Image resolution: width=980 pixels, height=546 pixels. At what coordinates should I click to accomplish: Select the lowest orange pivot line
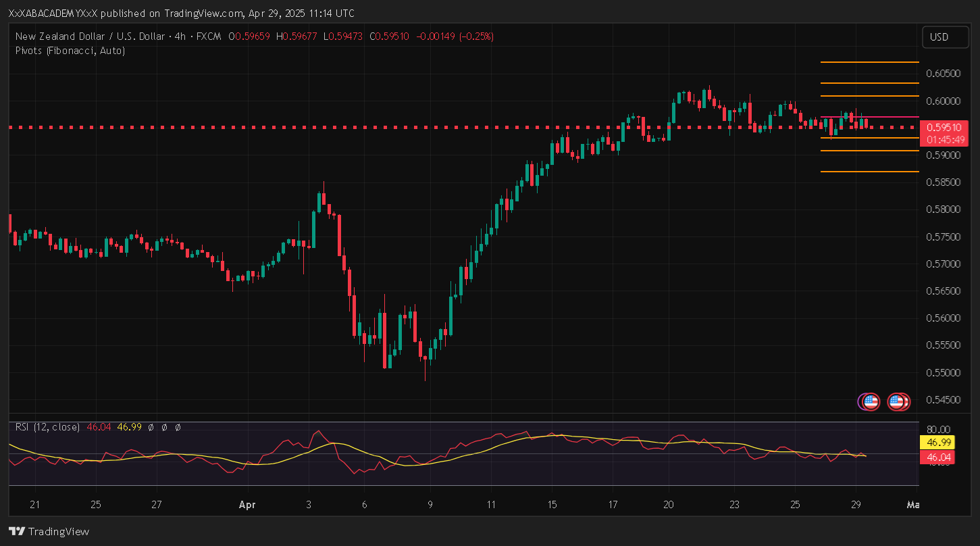pos(860,172)
